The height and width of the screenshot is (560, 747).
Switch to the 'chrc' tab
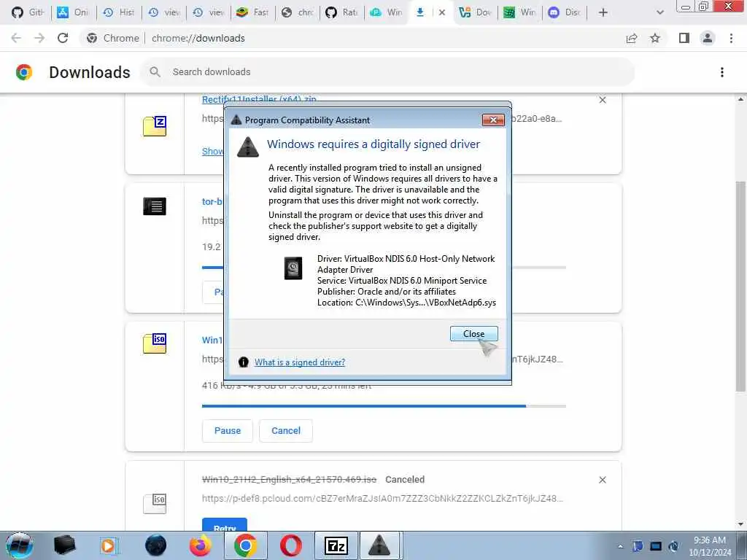point(298,12)
